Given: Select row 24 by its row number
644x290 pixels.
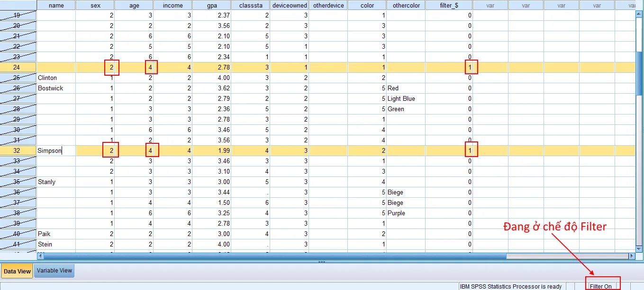Looking at the screenshot, I should click(18, 67).
